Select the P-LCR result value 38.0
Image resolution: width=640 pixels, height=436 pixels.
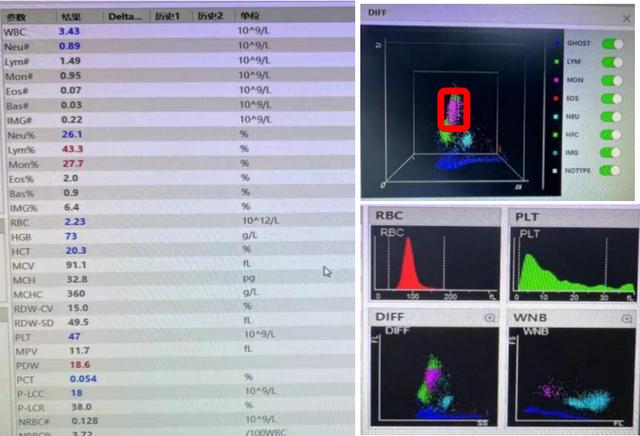[81, 407]
